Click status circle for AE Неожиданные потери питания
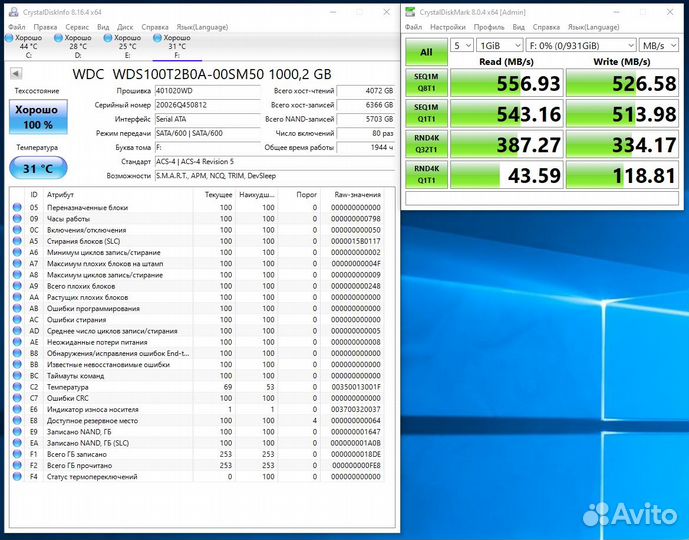Viewport: 689px width, 540px height. [x=17, y=341]
